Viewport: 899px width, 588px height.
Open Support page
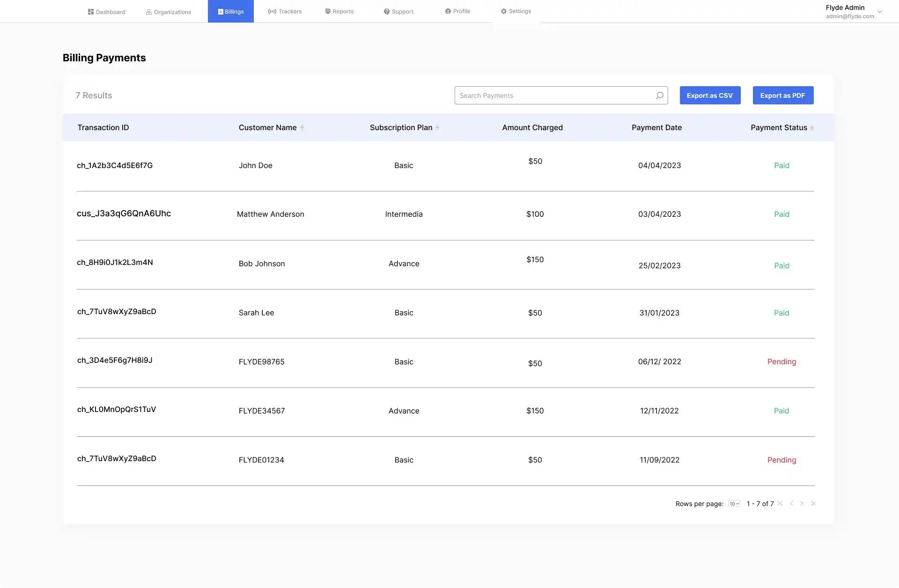398,11
